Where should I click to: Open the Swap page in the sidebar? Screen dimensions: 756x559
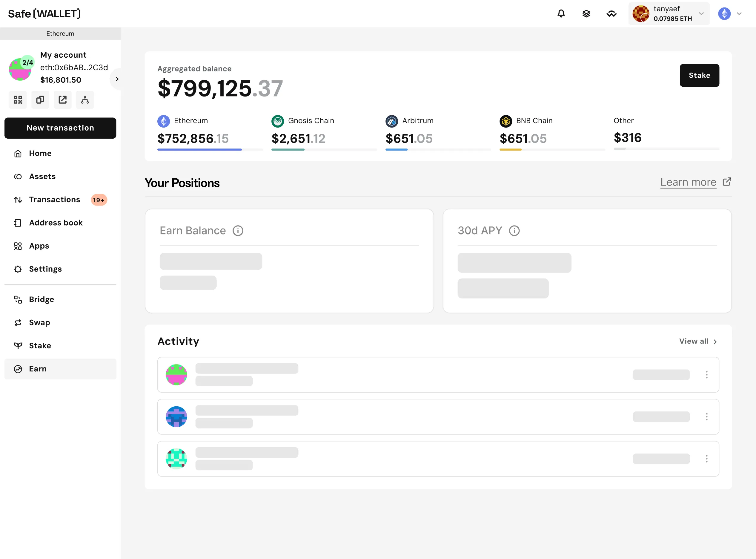pos(39,322)
